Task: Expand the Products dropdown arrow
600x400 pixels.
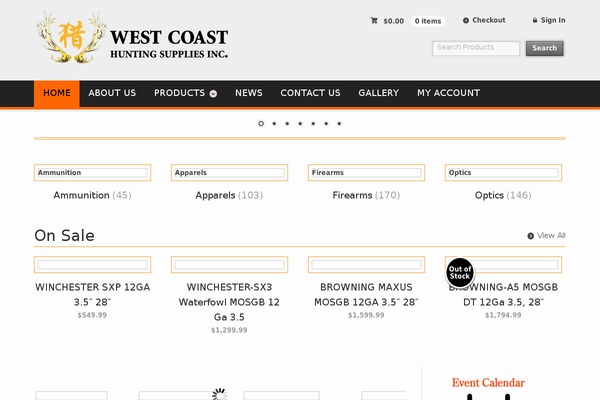Action: (213, 94)
